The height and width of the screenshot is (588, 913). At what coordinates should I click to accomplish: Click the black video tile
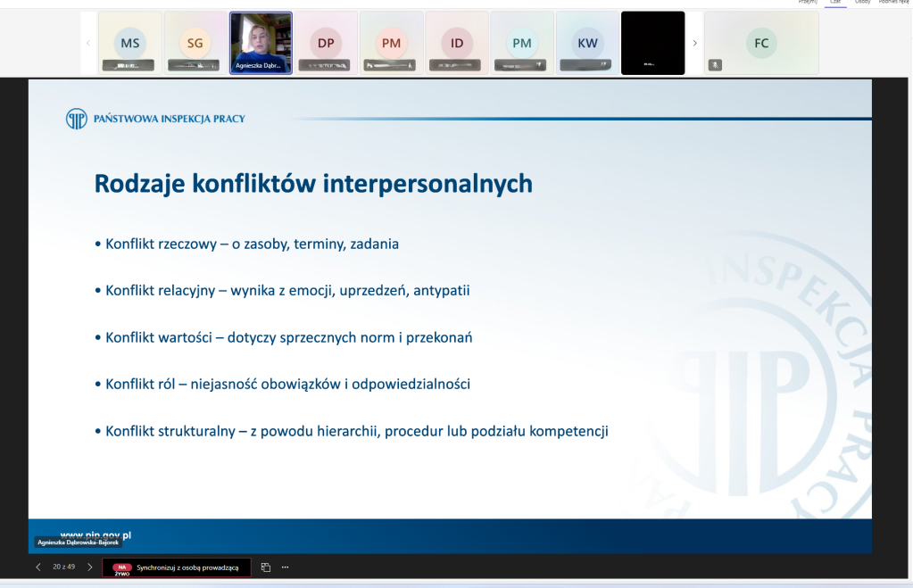652,43
